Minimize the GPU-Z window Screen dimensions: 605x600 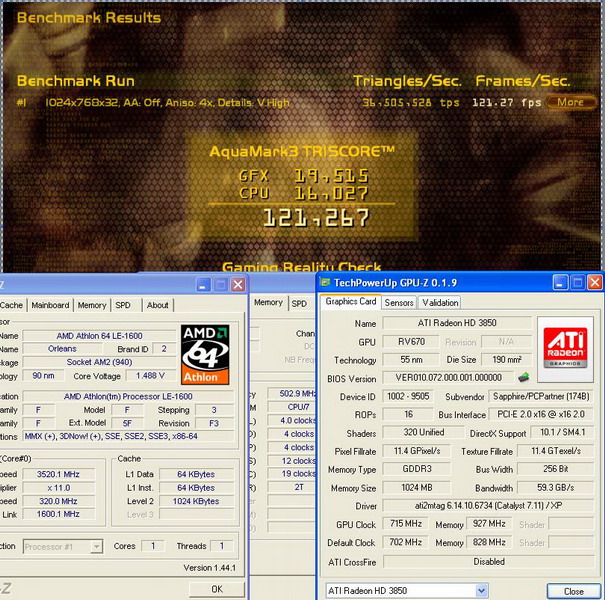(560, 282)
